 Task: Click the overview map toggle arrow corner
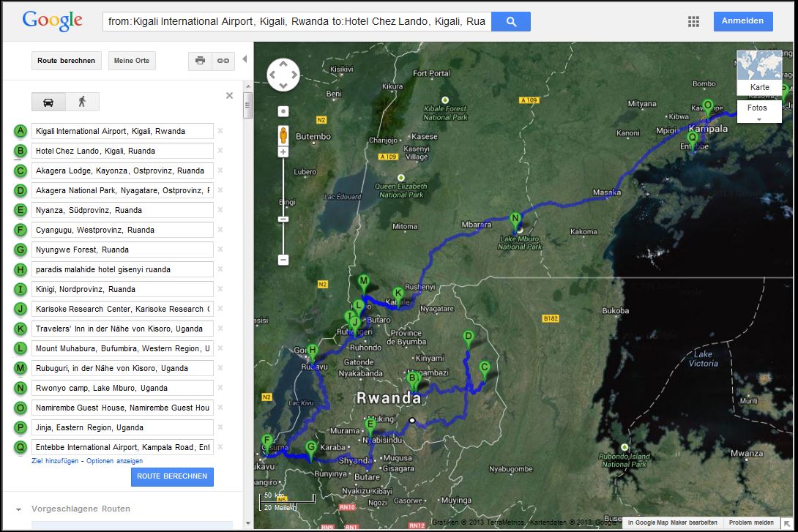787,522
